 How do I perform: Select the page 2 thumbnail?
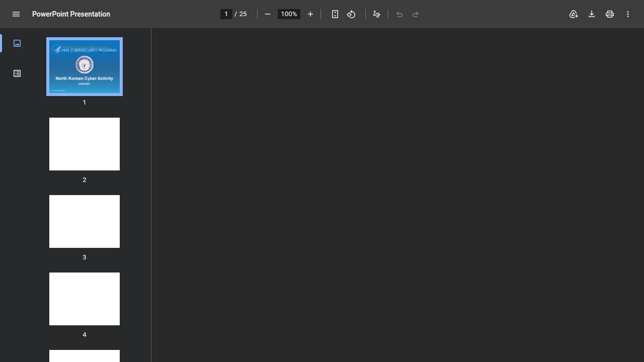pos(85,144)
